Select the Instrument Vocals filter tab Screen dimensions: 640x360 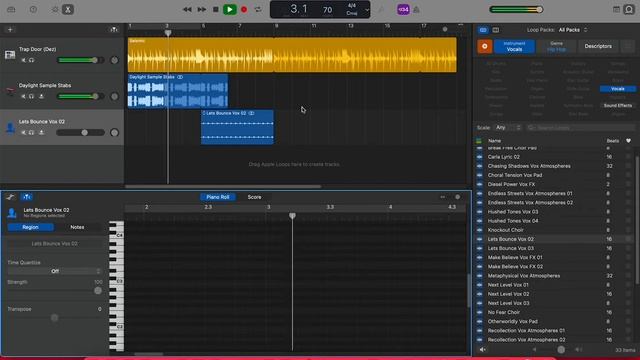[x=514, y=47]
